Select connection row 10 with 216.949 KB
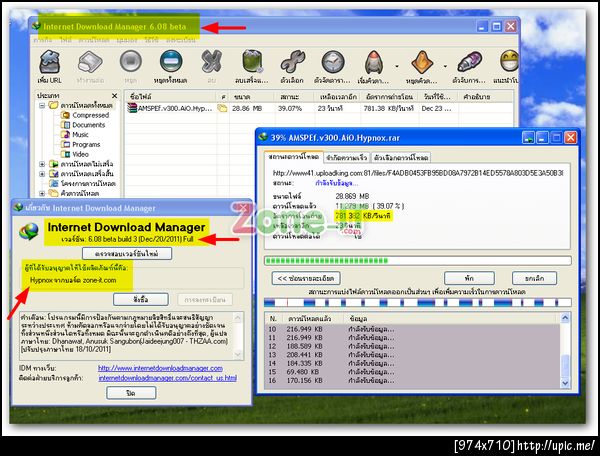Screen dimensions: 600x456 [x=412, y=329]
